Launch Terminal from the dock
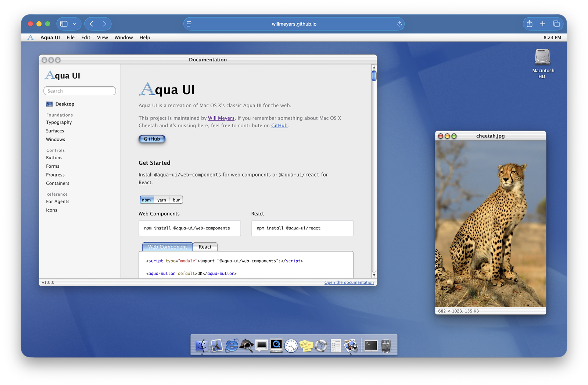Image resolution: width=588 pixels, height=385 pixels. click(x=371, y=346)
